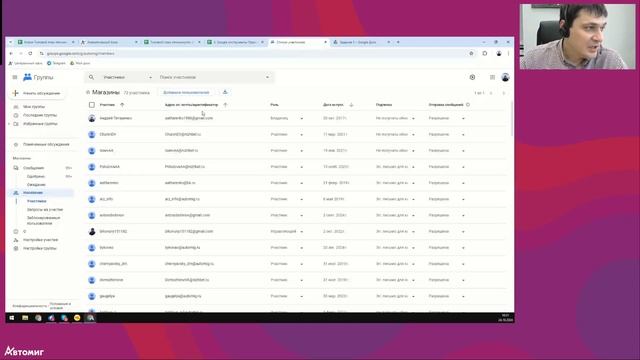The height and width of the screenshot is (360, 640).
Task: Bookmark this page with the star icon
Action: 471,53
